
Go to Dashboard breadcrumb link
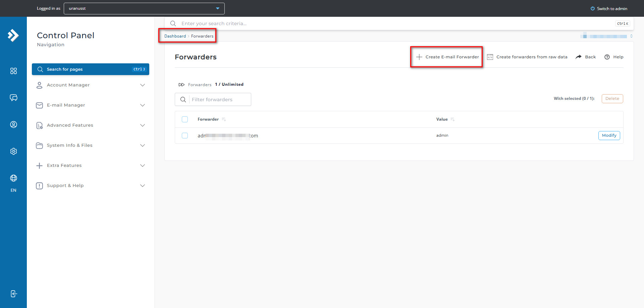click(175, 36)
